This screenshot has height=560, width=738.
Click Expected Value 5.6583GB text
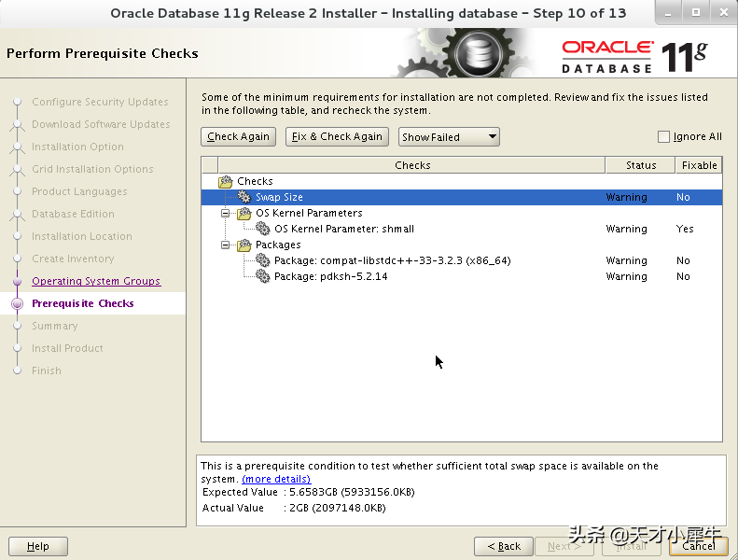[x=308, y=492]
